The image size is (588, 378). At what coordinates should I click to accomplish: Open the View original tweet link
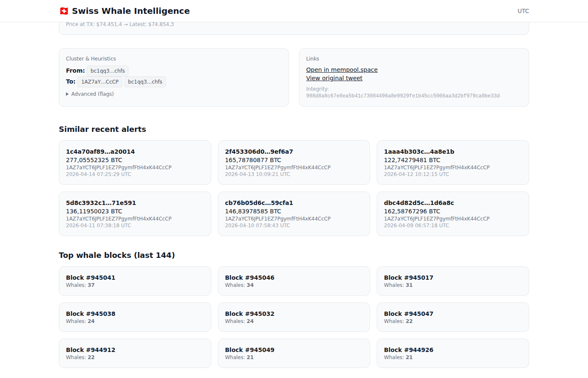tap(334, 78)
